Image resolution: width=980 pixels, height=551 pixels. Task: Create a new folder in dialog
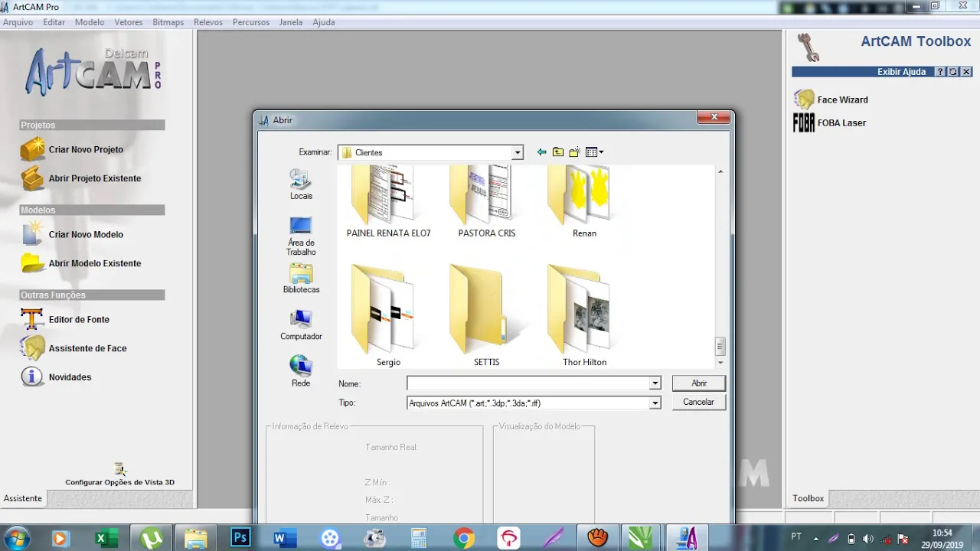point(574,152)
